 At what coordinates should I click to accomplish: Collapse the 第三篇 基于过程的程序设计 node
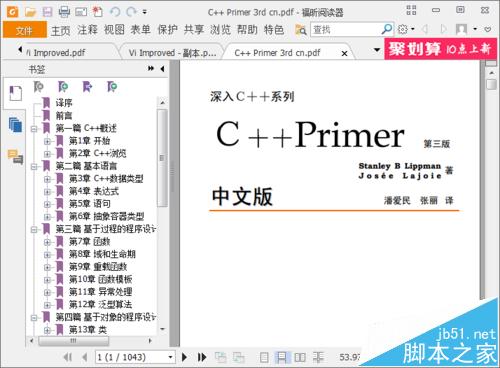(x=34, y=230)
